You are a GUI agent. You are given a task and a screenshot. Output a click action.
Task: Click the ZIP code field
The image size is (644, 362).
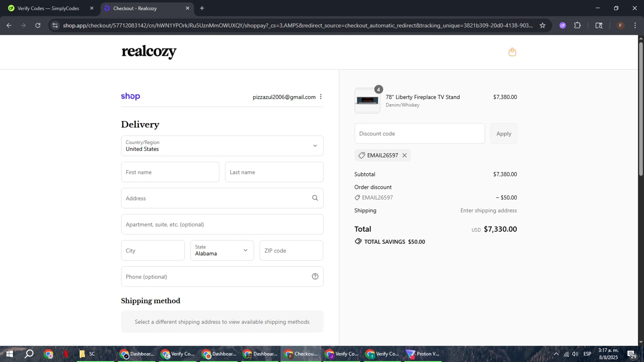(291, 250)
